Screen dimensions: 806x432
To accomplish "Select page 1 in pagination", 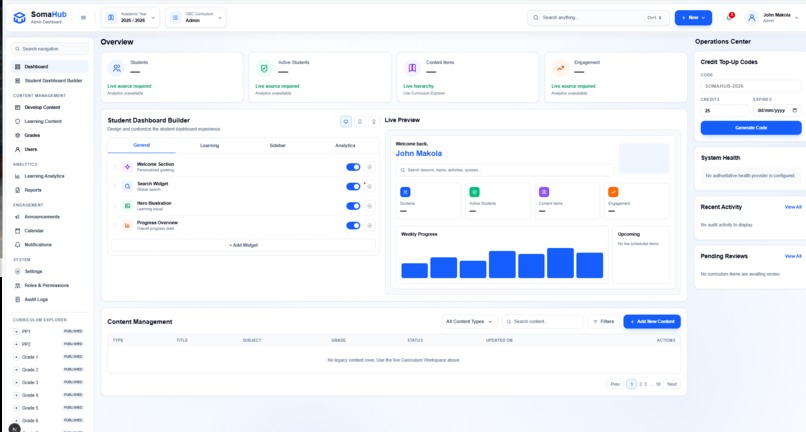I will pyautogui.click(x=631, y=384).
